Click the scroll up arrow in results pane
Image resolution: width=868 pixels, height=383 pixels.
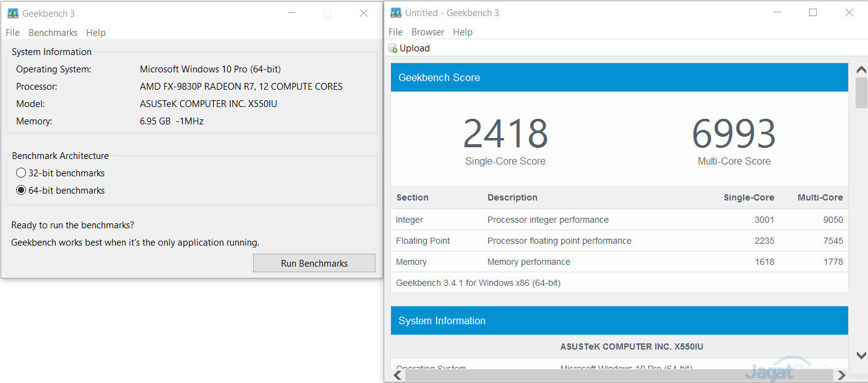(x=861, y=69)
